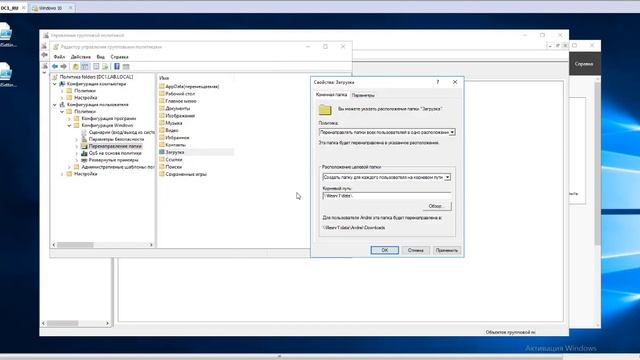Click the Корневой путь input field

[387, 196]
